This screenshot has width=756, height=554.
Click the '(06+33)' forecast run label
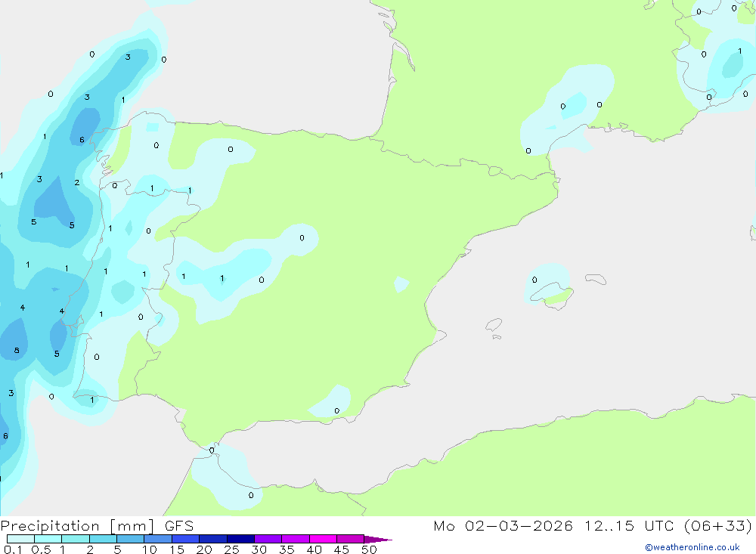click(x=718, y=526)
